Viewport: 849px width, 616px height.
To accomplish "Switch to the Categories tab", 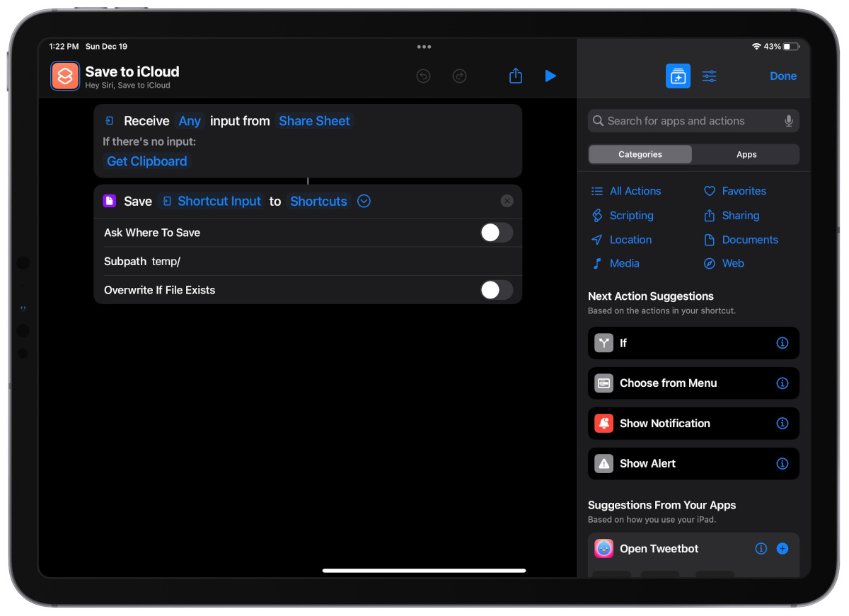I will tap(640, 154).
